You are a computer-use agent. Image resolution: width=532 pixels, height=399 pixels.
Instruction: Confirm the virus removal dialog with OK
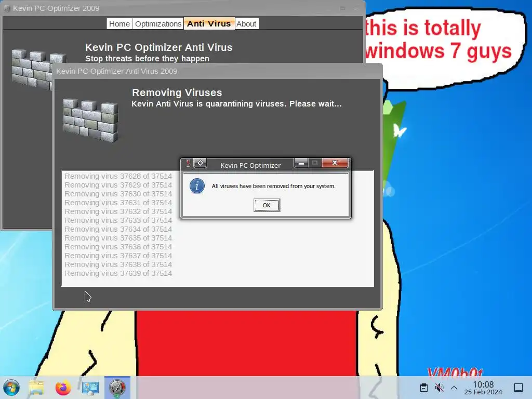267,205
